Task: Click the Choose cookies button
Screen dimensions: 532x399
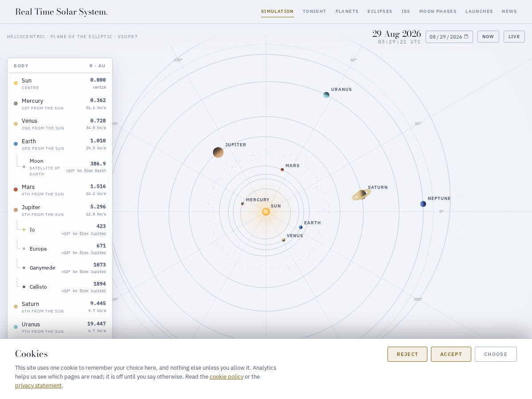Action: (496, 354)
